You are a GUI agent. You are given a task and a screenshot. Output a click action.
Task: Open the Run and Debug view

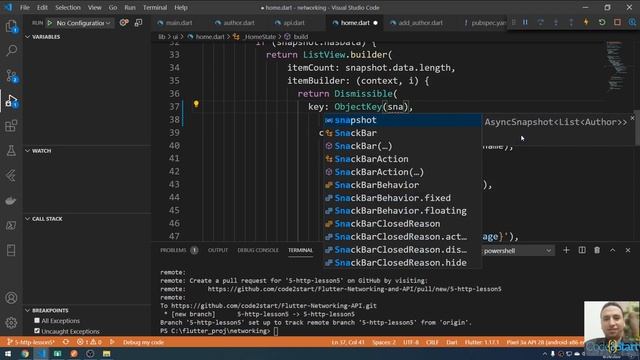(x=11, y=101)
